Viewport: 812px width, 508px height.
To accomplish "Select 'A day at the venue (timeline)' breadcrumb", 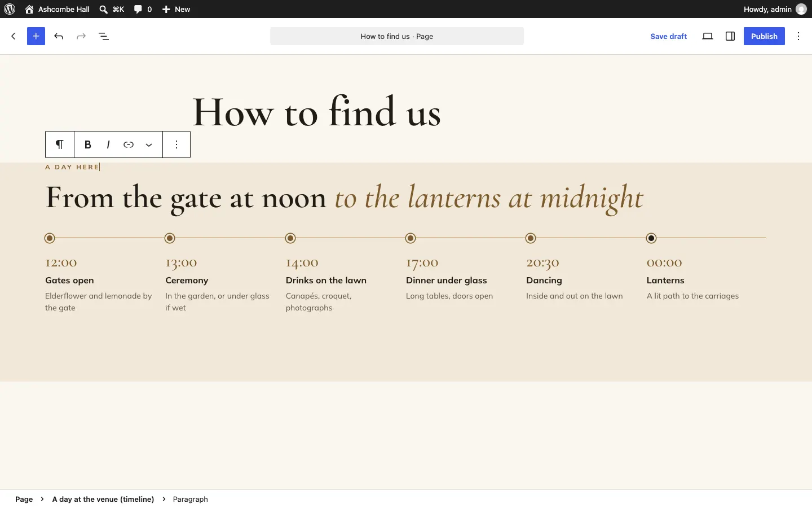I will tap(103, 499).
